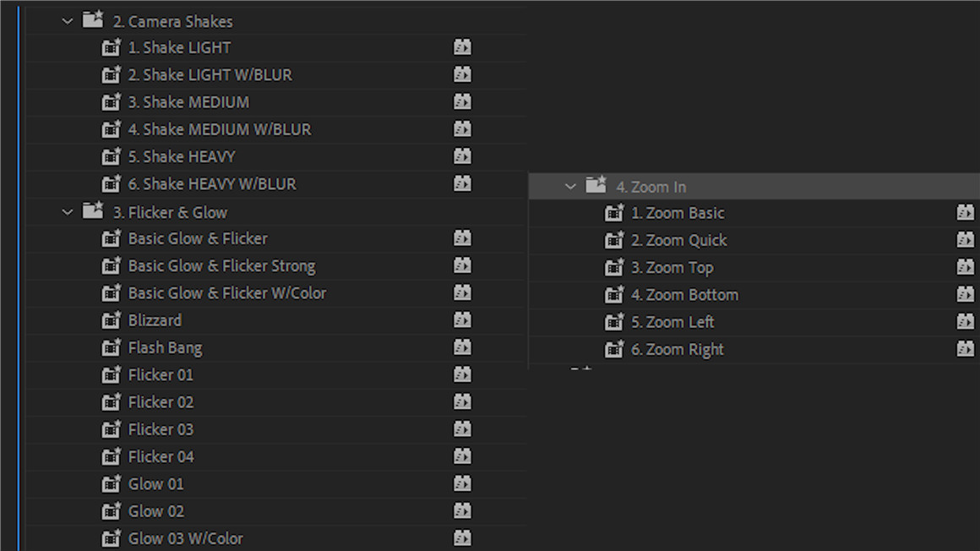
Task: Click preset icon beside 6. Zoom Right
Action: (x=613, y=350)
